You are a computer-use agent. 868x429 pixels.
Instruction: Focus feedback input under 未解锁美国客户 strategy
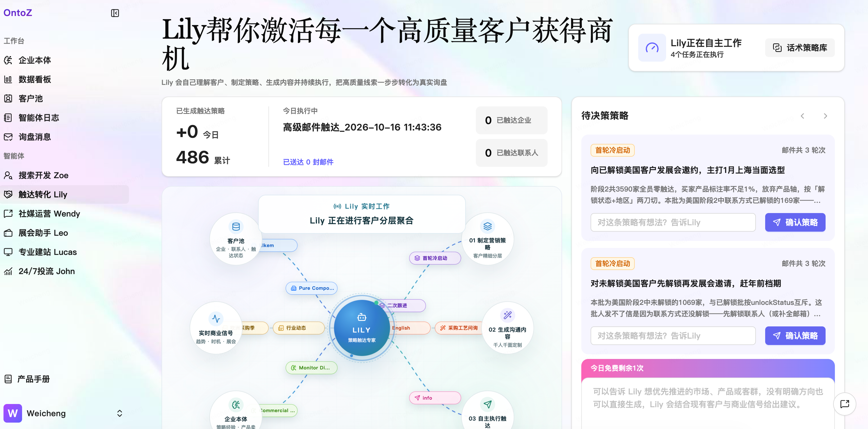(x=673, y=336)
